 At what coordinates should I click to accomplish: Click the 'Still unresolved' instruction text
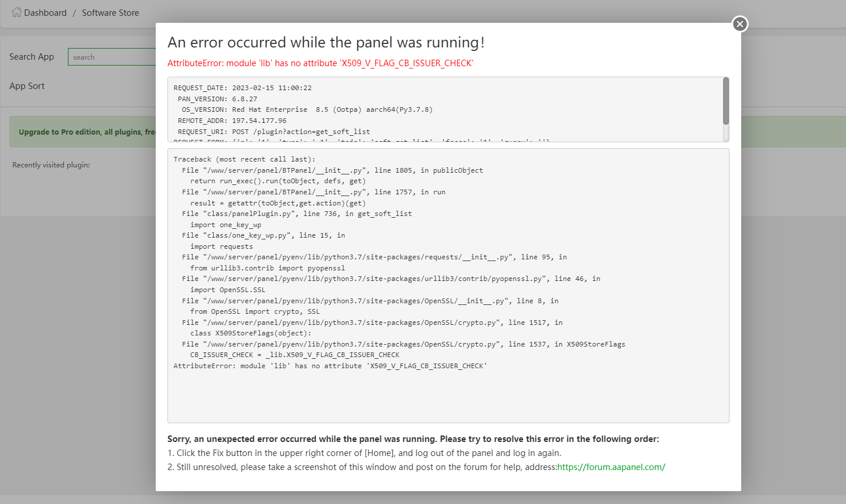click(x=362, y=467)
